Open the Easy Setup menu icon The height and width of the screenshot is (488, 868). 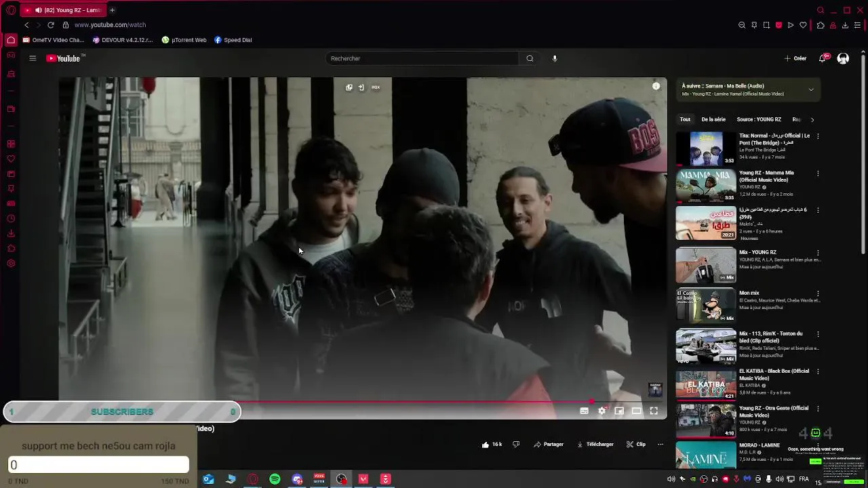(x=858, y=25)
